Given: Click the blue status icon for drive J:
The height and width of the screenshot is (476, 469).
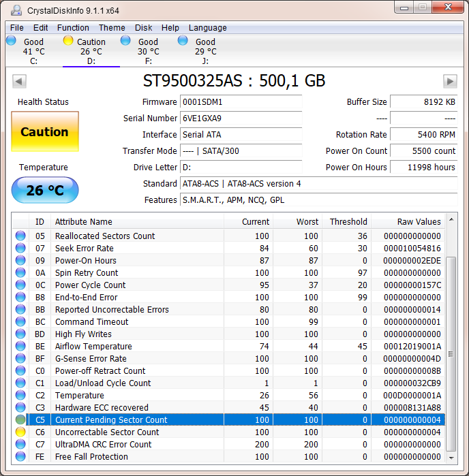Looking at the screenshot, I should coord(183,40).
